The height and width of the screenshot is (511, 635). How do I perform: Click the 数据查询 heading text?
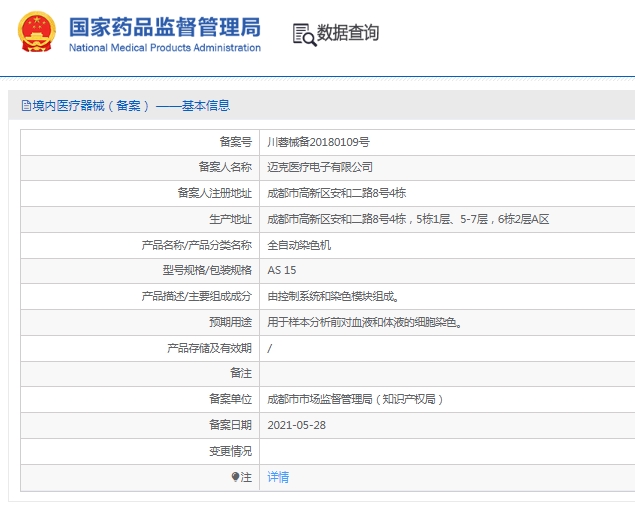[348, 33]
